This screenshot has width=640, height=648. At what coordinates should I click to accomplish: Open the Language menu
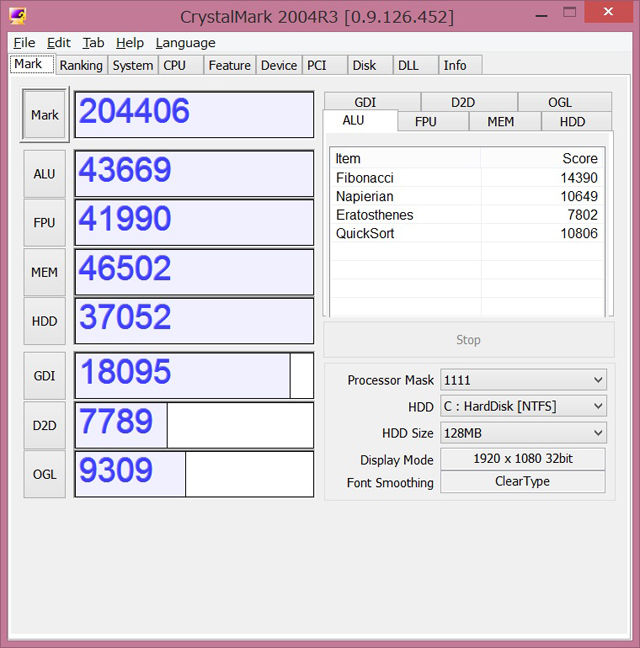pyautogui.click(x=186, y=43)
